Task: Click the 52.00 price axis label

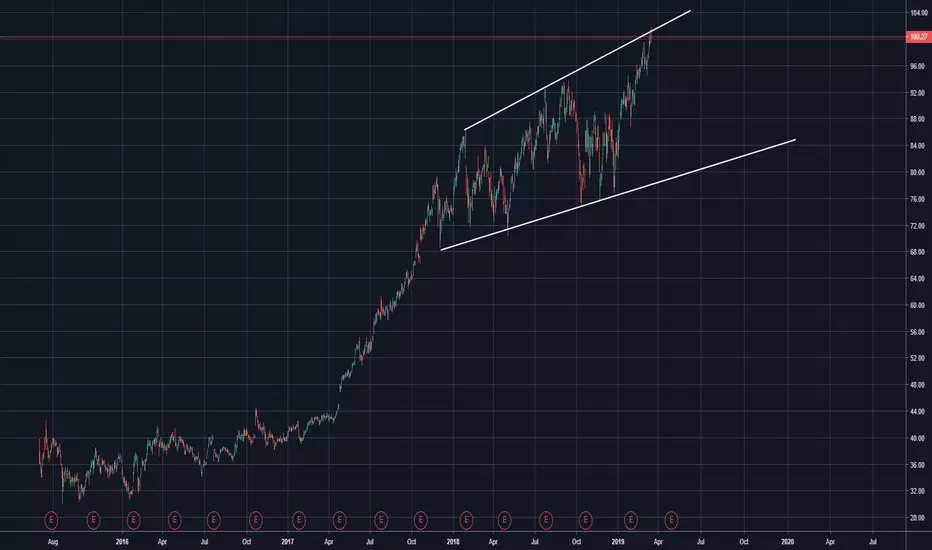Action: tap(917, 358)
